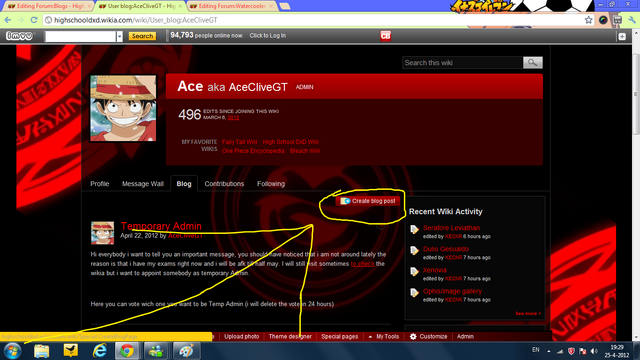Click the IMVU logo in toolbar

tap(19, 36)
